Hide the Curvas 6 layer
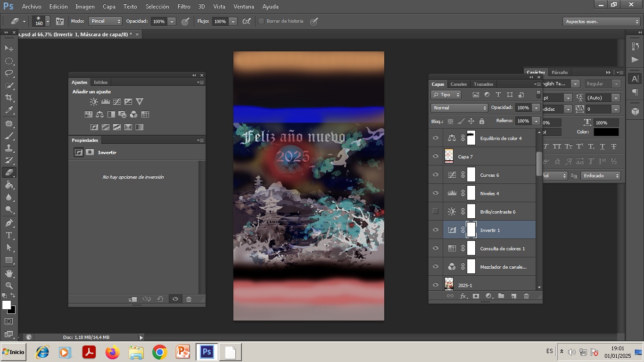This screenshot has height=362, width=644. pos(436,175)
